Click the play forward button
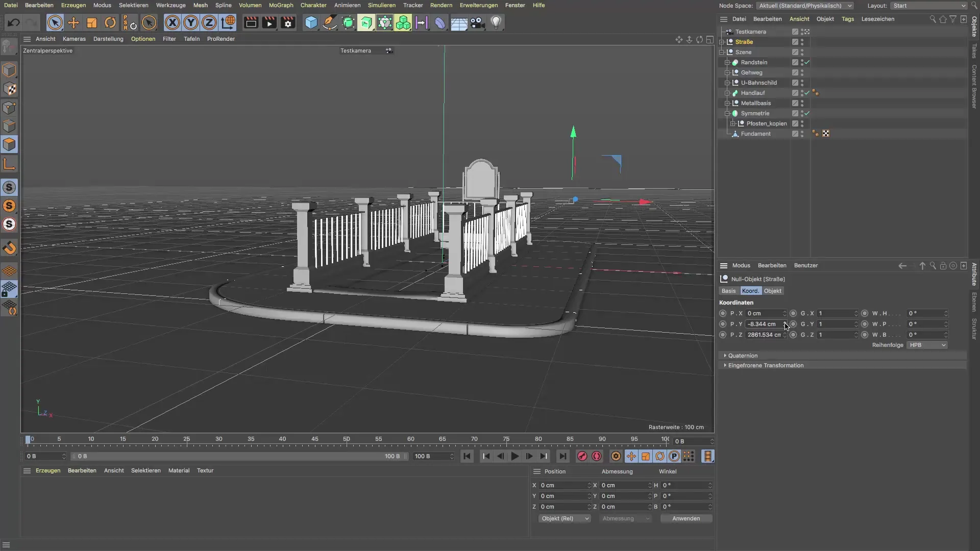This screenshot has width=980, height=551. pos(515,456)
